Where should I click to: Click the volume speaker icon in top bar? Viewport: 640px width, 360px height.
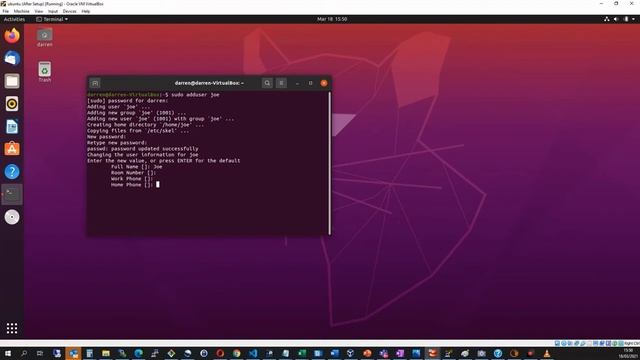coord(616,19)
